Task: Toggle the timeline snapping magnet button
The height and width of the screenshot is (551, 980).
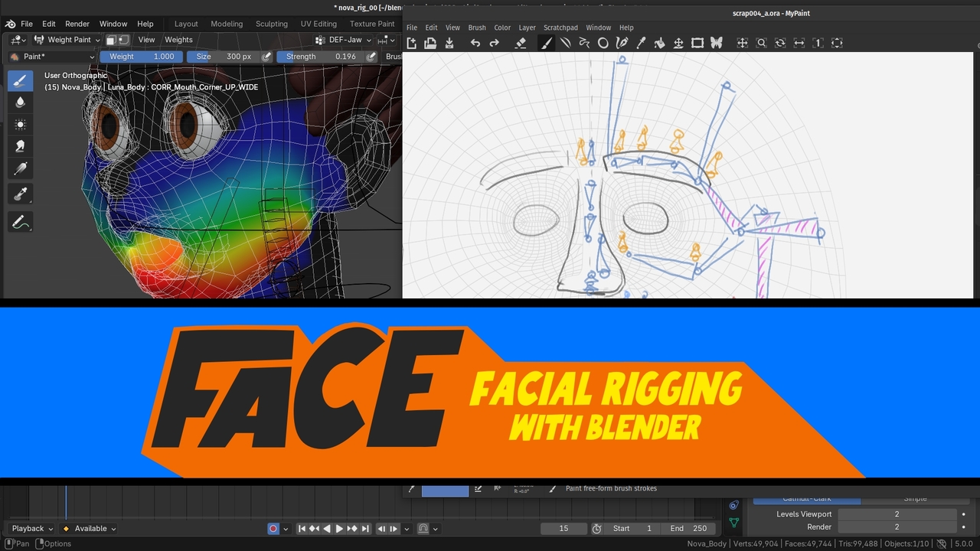Action: click(x=422, y=529)
